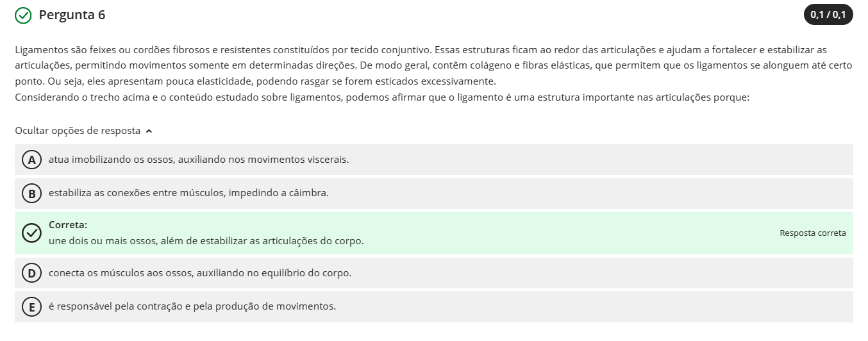The width and height of the screenshot is (868, 341).
Task: Select the letter D option circle
Action: (31, 273)
